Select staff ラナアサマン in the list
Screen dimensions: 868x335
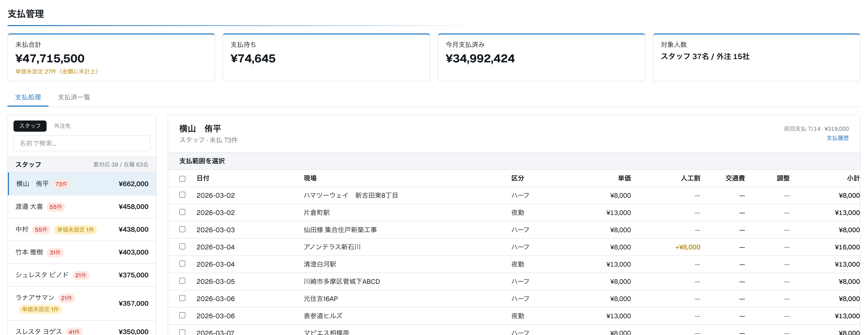[x=82, y=303]
